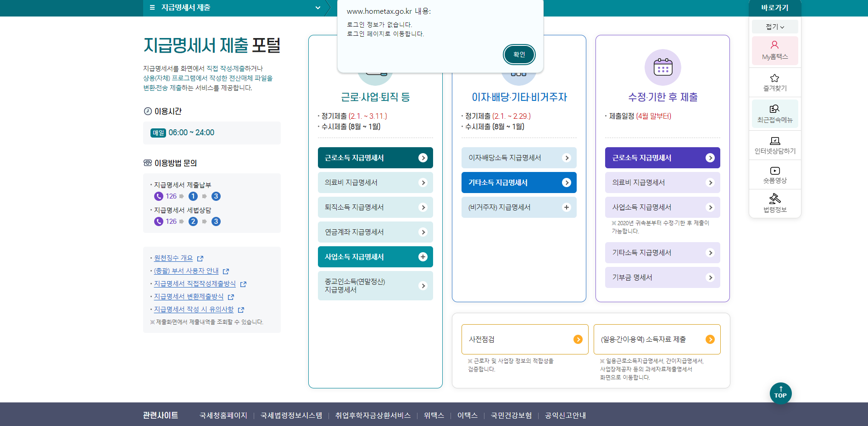Click the 확인 button in the login dialog
Viewport: 868px width, 426px height.
519,54
